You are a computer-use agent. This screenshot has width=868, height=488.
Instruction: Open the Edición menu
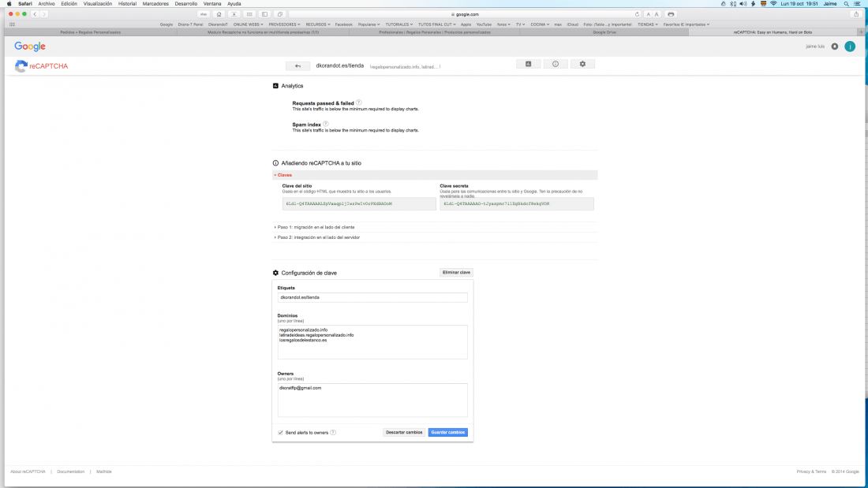(69, 4)
